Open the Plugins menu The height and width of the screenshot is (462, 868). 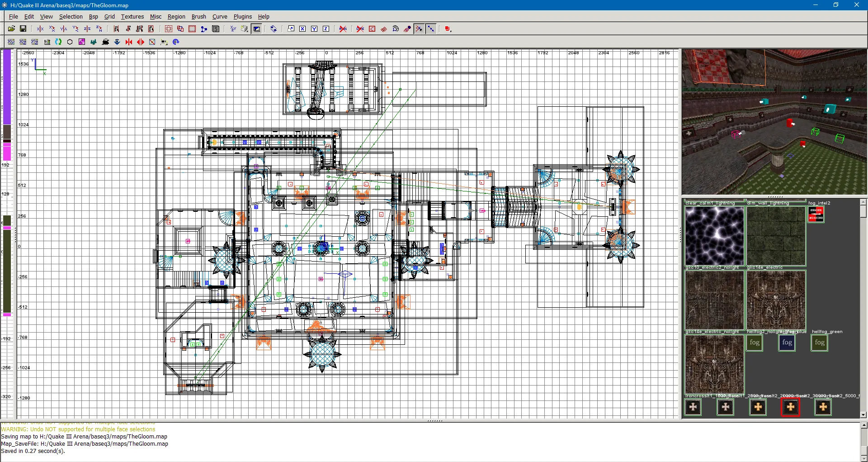243,17
